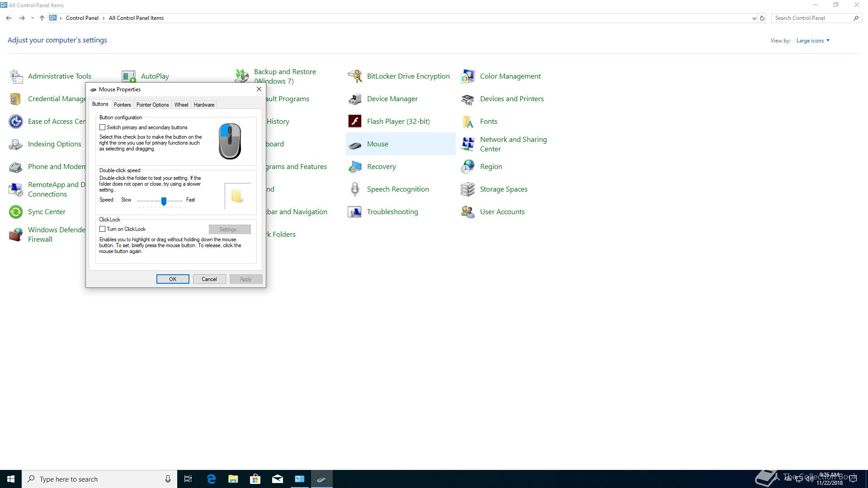
Task: Open the Flash Player icon
Action: tap(355, 122)
